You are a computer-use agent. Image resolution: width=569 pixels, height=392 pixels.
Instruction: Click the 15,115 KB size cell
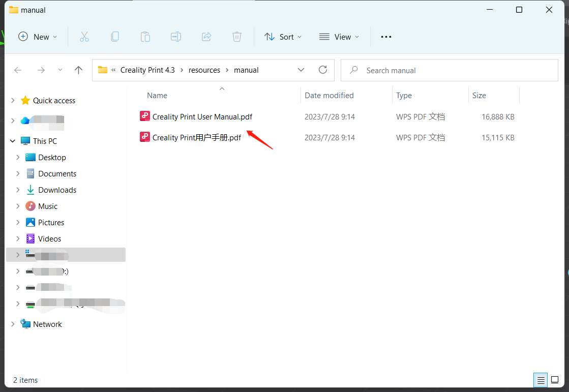498,138
